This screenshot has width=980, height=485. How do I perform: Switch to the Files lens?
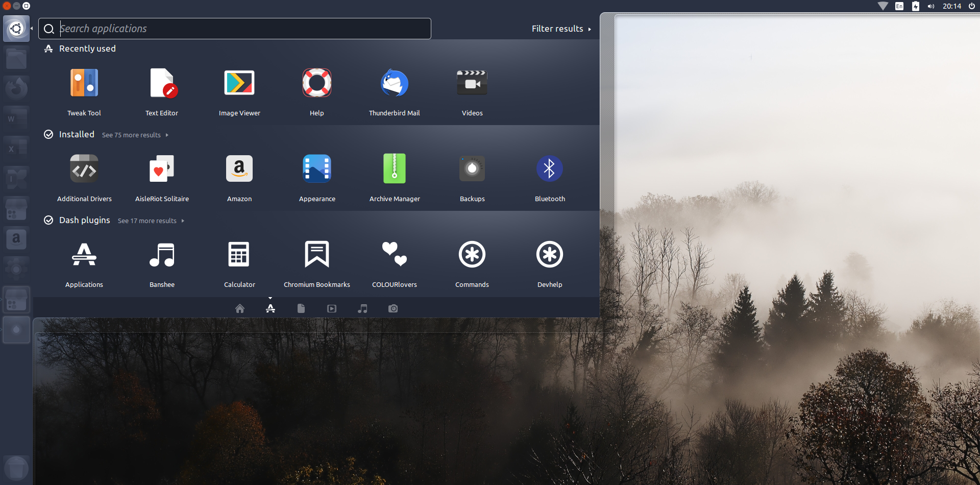click(x=301, y=308)
